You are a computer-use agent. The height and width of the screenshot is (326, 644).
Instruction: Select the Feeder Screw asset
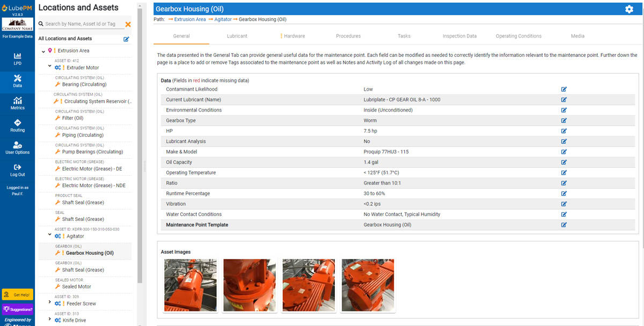click(x=81, y=303)
